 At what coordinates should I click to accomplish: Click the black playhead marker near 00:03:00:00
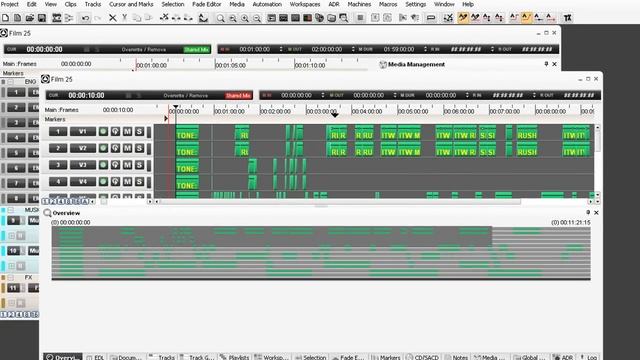point(334,115)
